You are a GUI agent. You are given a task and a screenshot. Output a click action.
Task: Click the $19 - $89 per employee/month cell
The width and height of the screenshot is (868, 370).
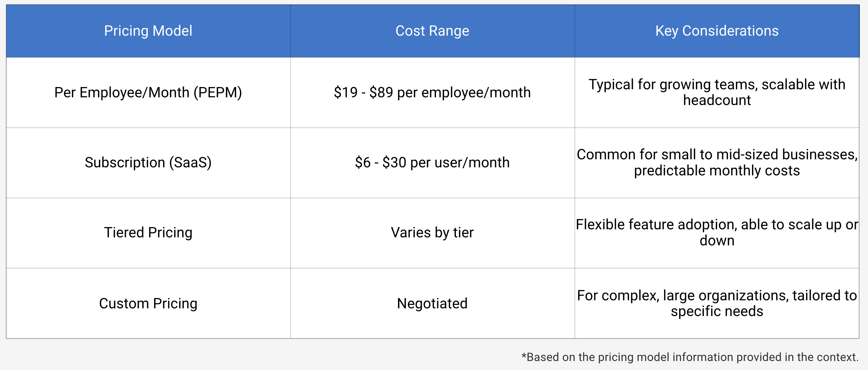tap(432, 92)
